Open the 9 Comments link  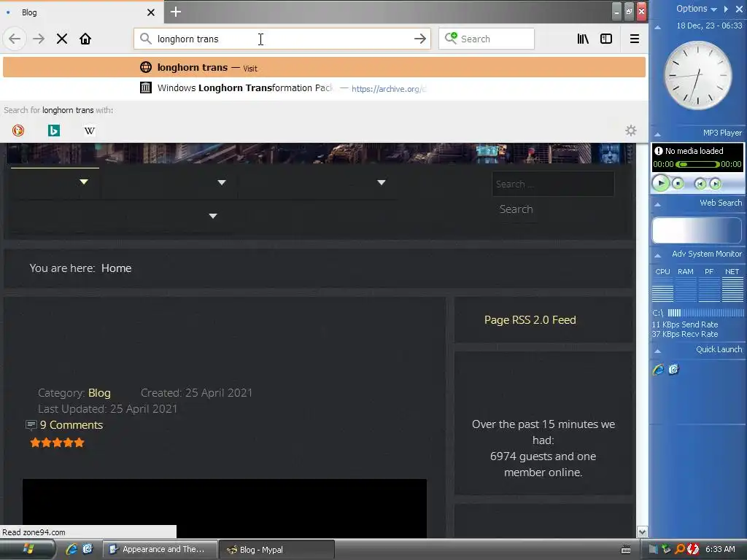click(71, 425)
